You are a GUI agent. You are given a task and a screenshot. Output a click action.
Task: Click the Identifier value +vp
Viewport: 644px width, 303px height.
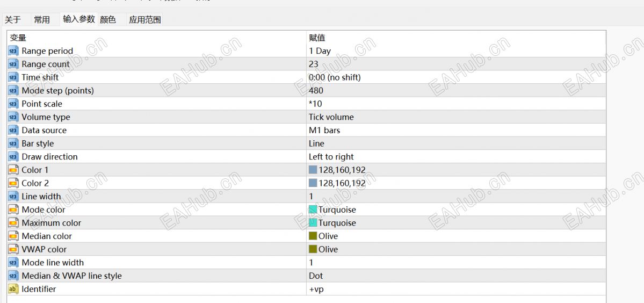point(316,288)
